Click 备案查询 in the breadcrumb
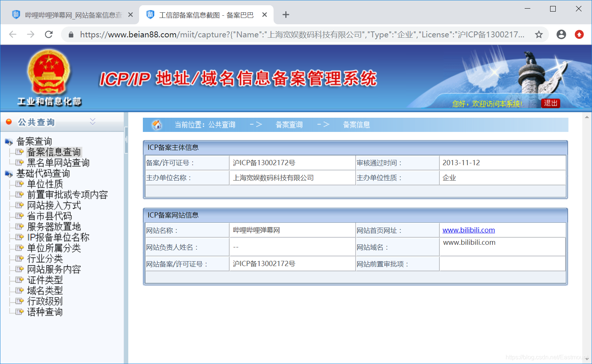 point(289,124)
